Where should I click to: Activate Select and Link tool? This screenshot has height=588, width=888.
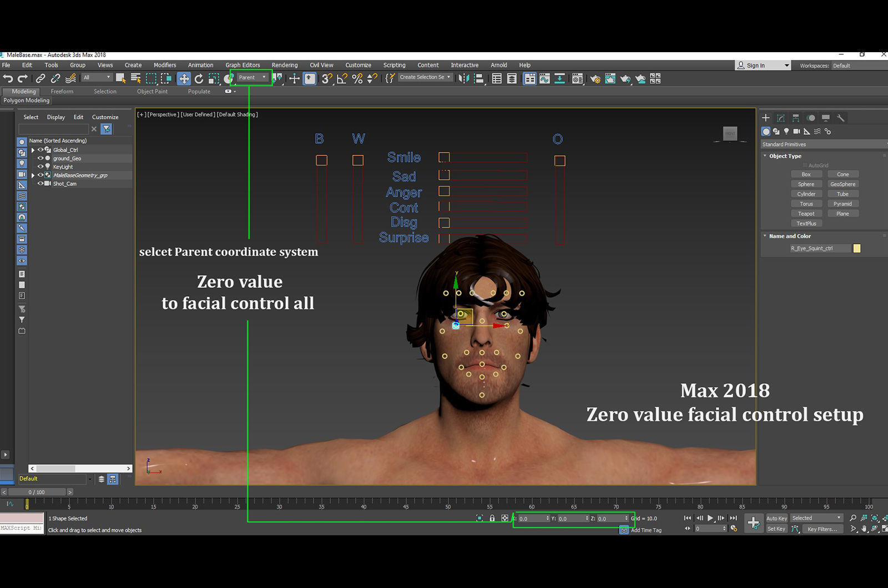click(41, 79)
